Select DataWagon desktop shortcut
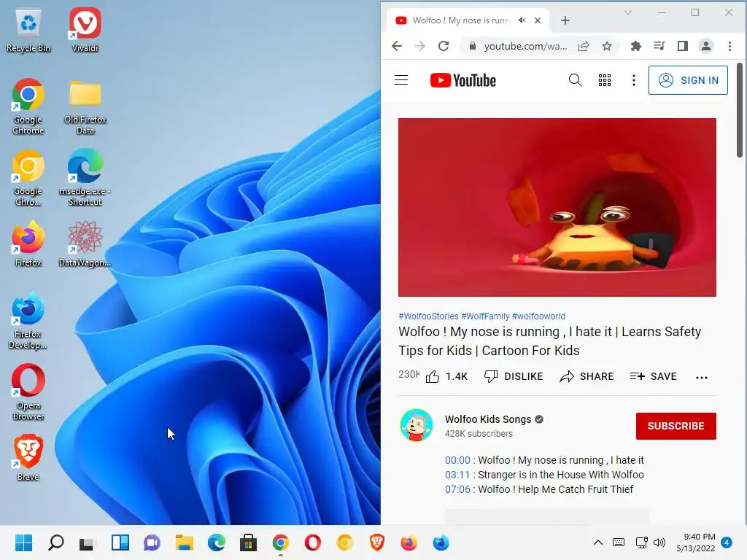The width and height of the screenshot is (747, 560). click(85, 244)
